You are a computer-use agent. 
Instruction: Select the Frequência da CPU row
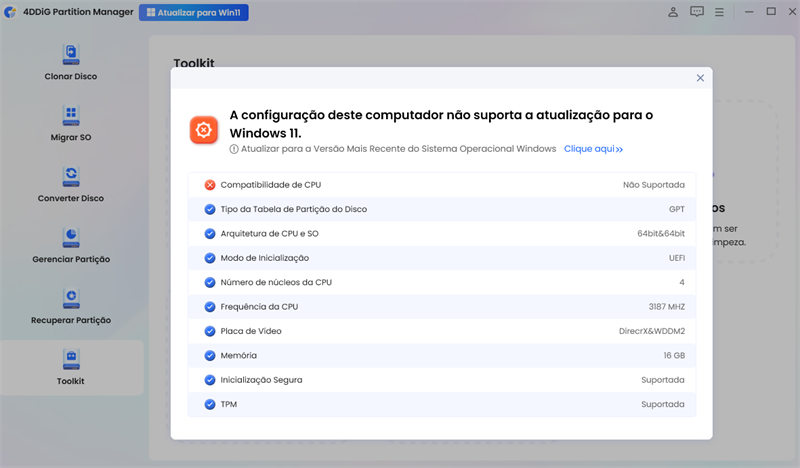(442, 307)
